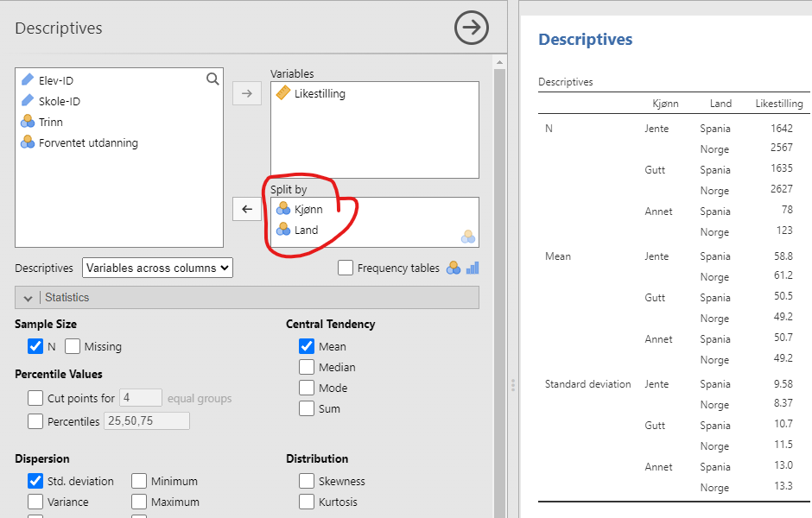Click the search magnifier in variable list

213,79
